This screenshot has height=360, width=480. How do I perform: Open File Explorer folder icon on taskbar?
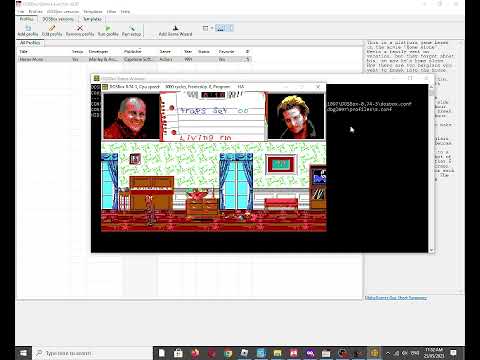point(277,353)
